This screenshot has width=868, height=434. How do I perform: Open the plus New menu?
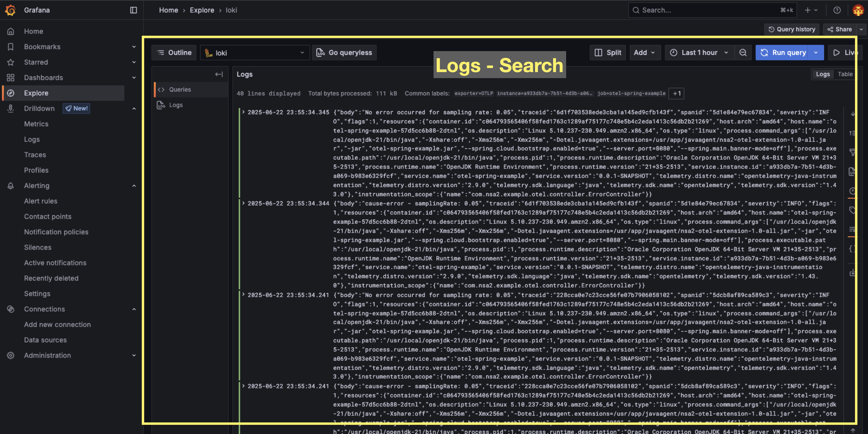click(811, 10)
